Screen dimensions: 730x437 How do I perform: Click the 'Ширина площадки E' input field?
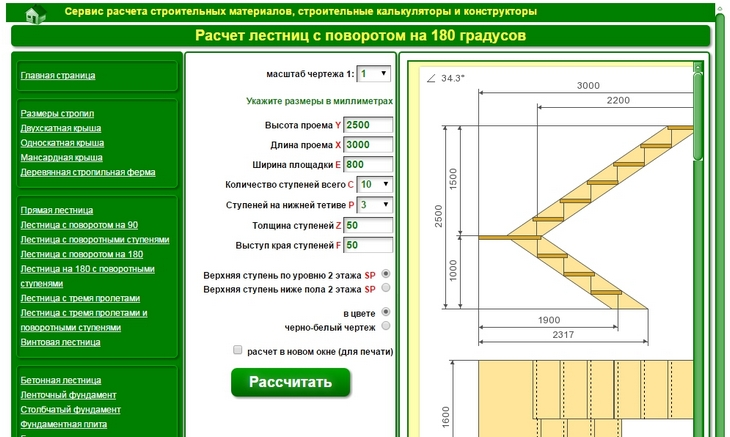pyautogui.click(x=368, y=164)
